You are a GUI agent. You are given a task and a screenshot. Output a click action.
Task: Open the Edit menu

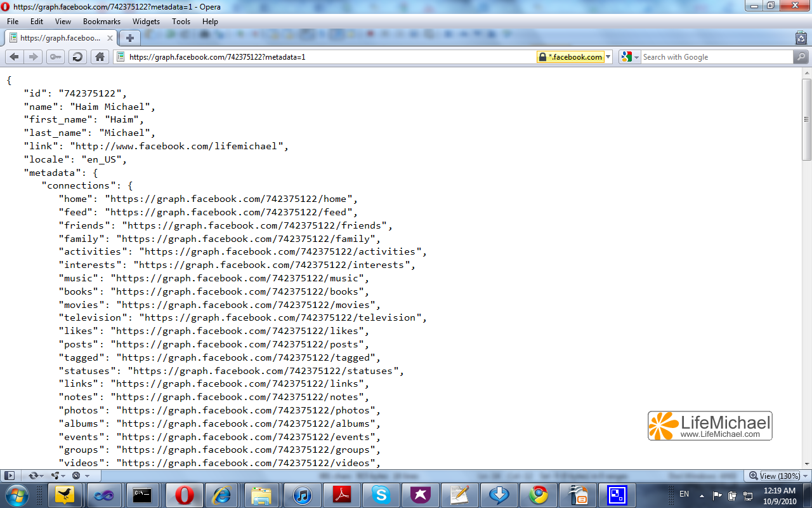coord(37,21)
